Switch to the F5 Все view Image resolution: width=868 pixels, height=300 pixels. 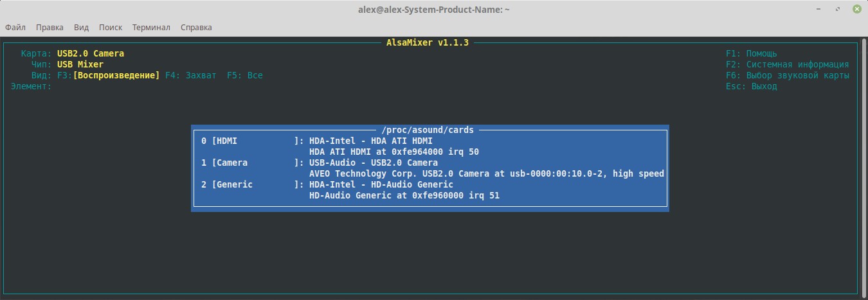[x=244, y=75]
